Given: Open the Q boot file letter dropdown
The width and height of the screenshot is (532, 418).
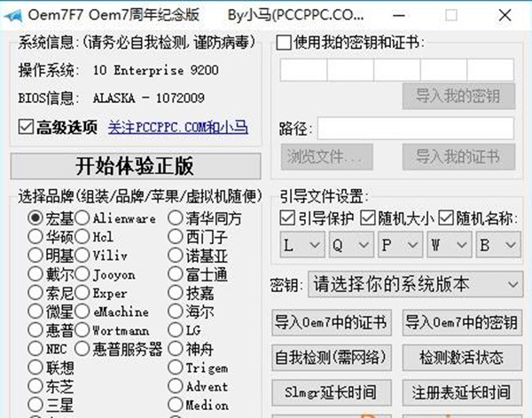Looking at the screenshot, I should click(x=351, y=244).
